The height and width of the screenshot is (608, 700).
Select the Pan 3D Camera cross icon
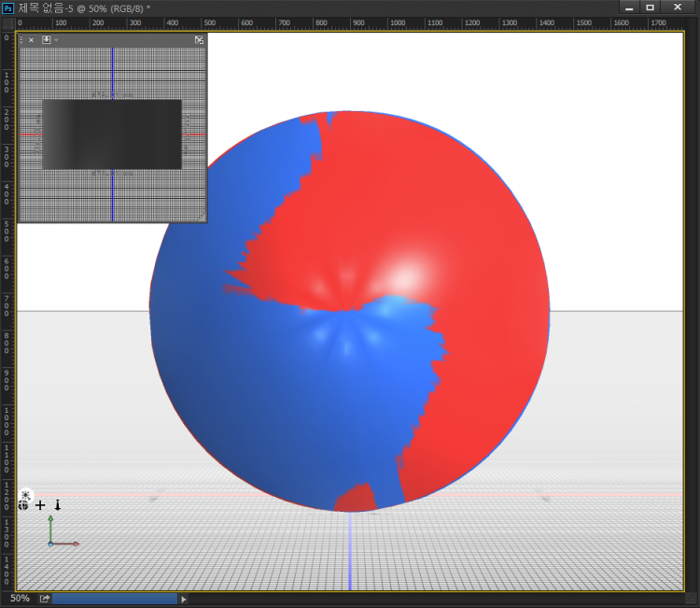tap(40, 505)
